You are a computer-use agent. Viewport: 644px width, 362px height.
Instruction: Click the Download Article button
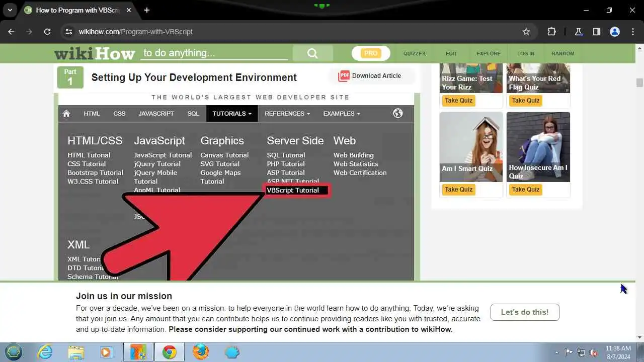click(371, 76)
